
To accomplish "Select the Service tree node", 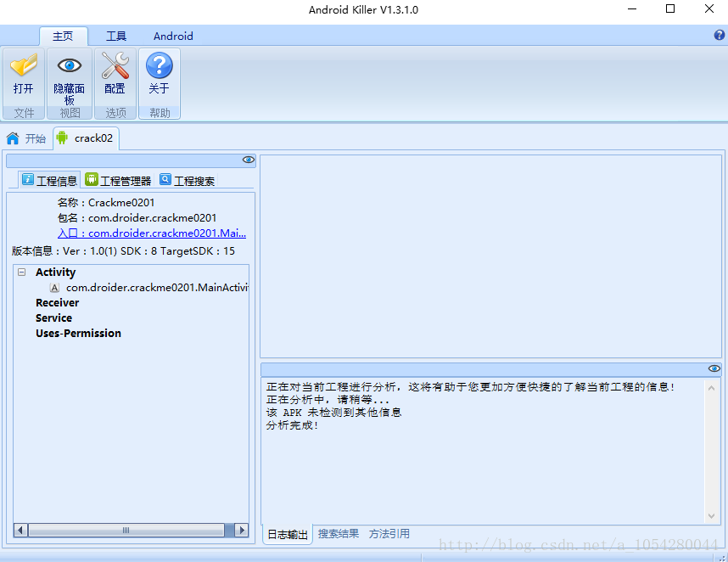I will point(53,318).
